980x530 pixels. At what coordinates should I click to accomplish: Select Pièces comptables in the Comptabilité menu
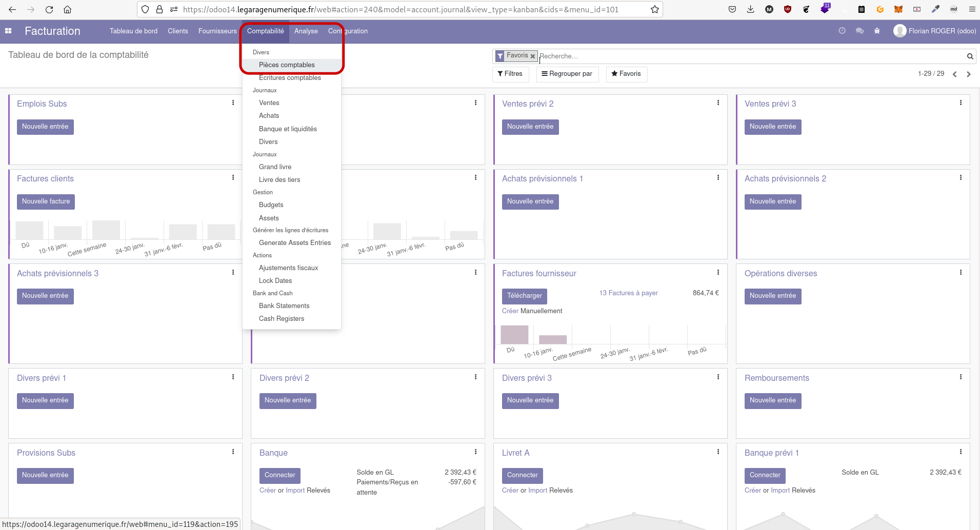(x=287, y=65)
